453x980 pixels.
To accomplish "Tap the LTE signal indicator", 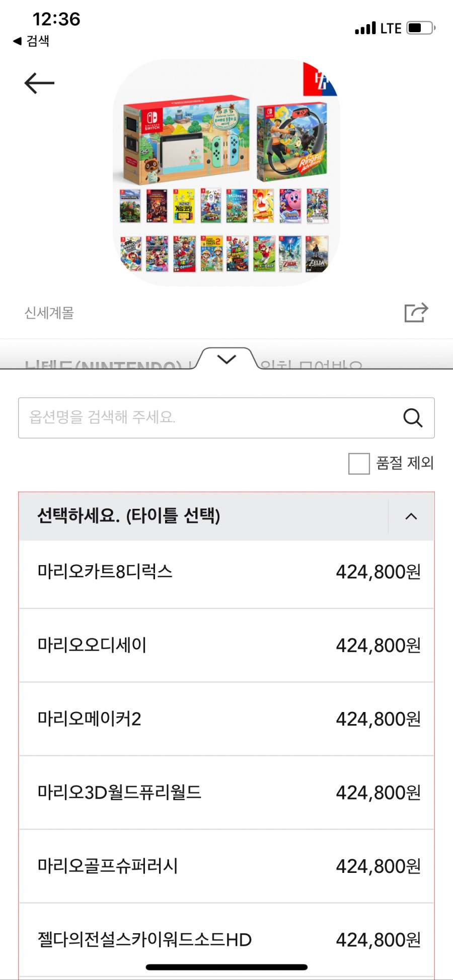I will pyautogui.click(x=378, y=28).
